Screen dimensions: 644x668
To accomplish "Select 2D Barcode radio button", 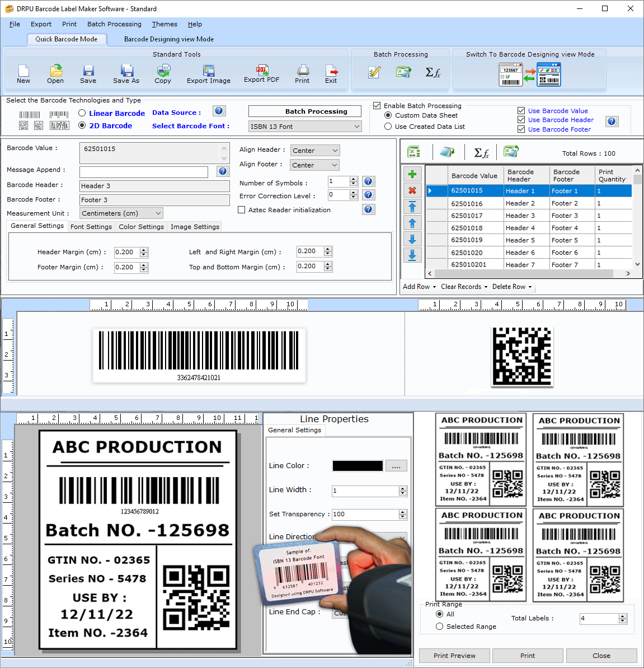I will click(x=82, y=125).
